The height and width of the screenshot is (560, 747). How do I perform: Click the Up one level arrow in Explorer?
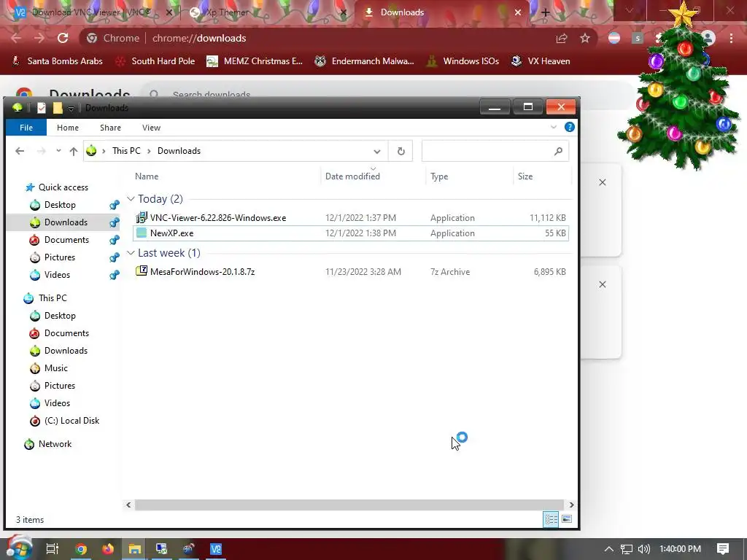[x=74, y=151]
